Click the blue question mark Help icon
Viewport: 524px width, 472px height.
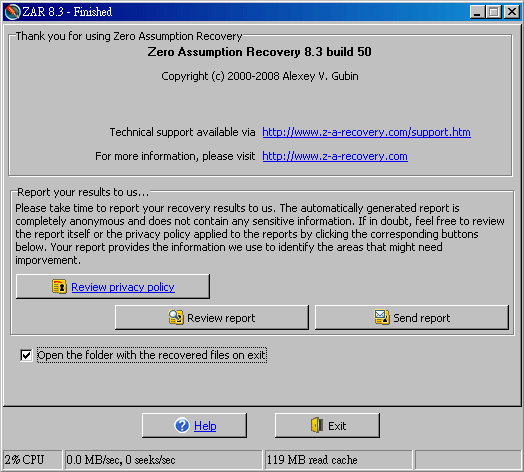tap(182, 426)
